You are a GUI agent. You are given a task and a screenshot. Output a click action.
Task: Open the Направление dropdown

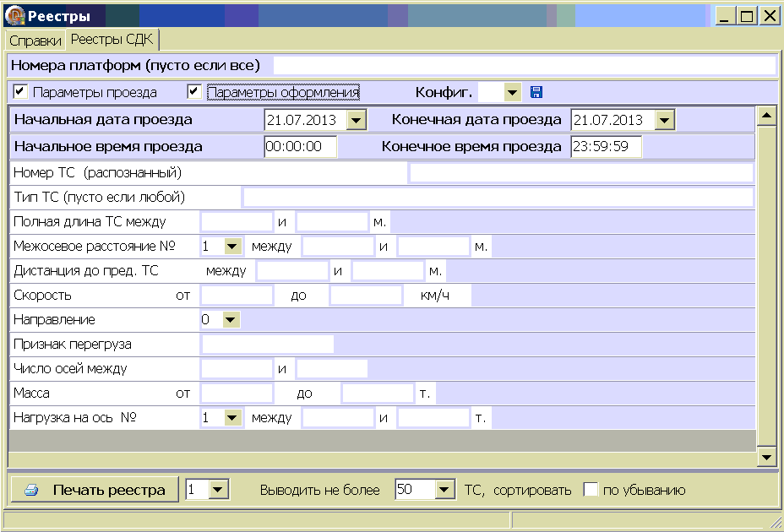pos(231,320)
